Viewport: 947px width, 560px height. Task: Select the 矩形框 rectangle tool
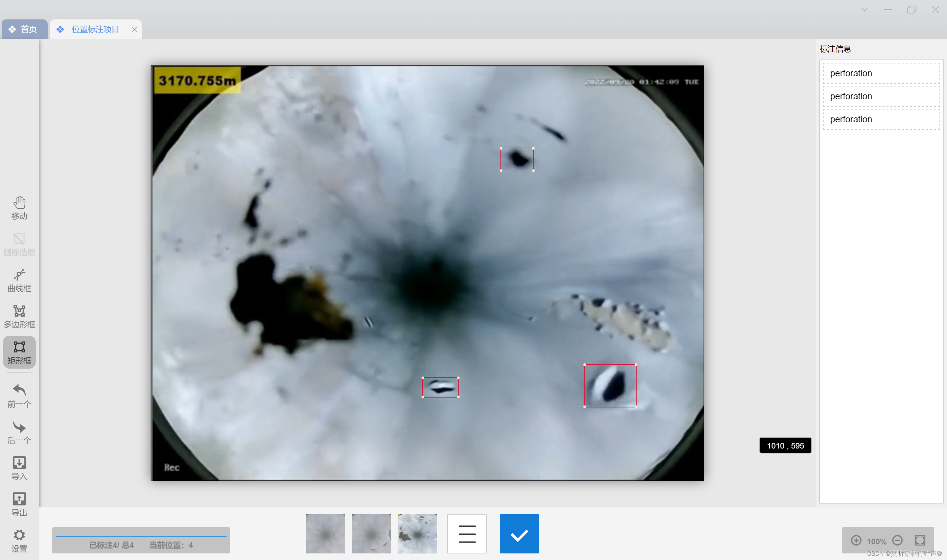pos(19,353)
